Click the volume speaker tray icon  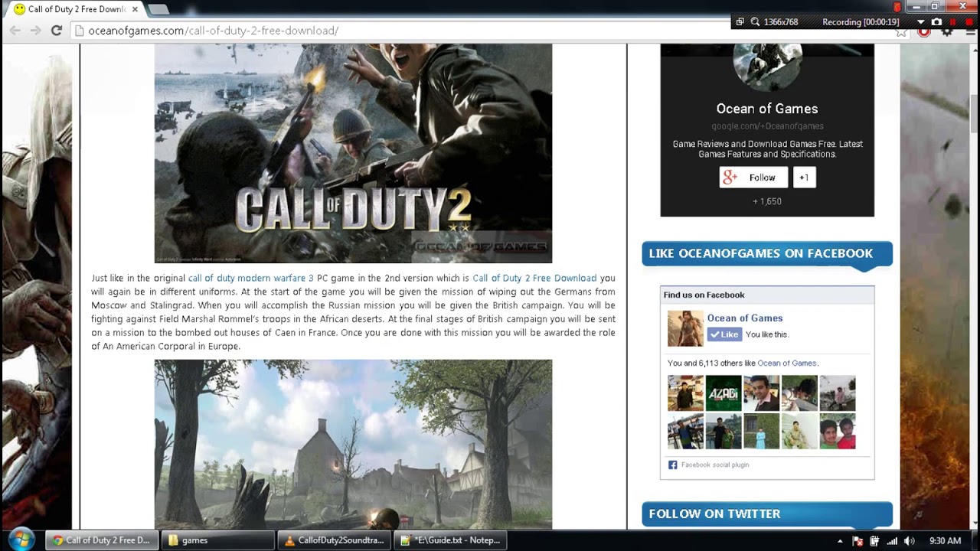pyautogui.click(x=910, y=541)
